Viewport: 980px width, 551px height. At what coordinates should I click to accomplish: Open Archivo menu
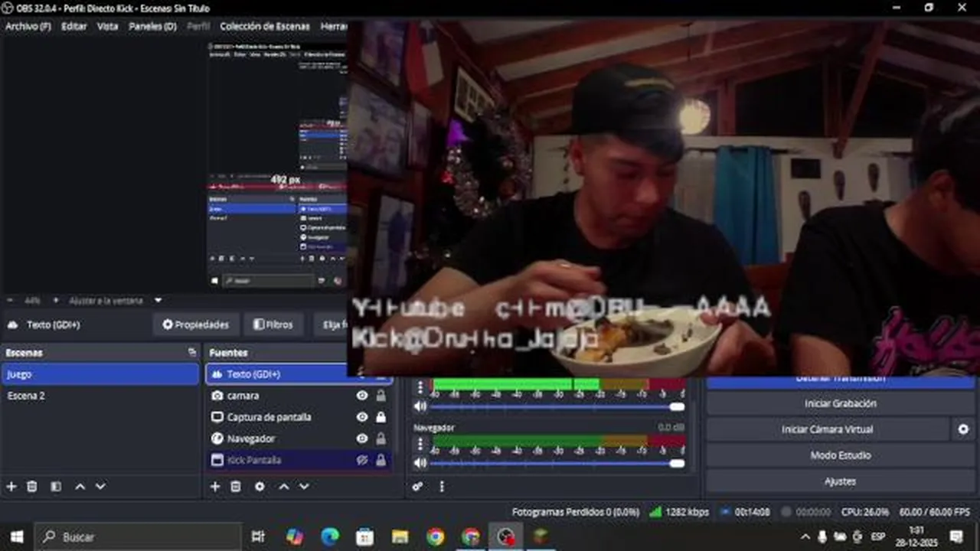(x=28, y=26)
